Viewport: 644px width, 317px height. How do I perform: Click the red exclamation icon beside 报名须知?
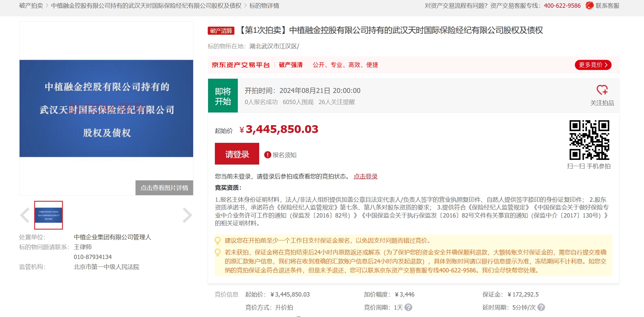point(267,155)
